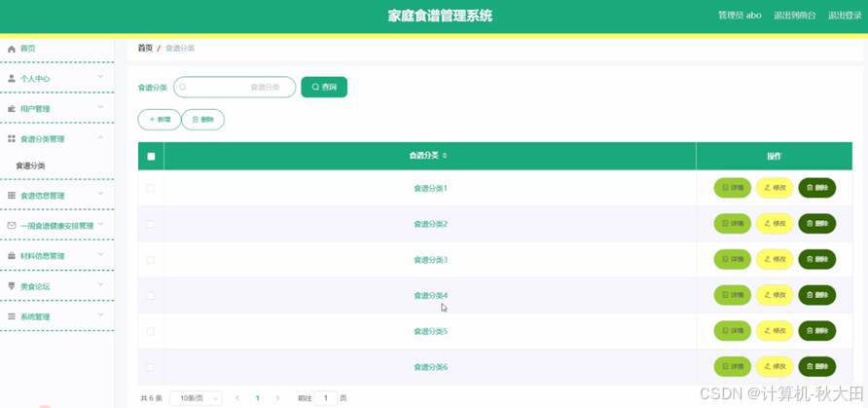The image size is (868, 408).
Task: Click 管理员 abo in the header
Action: [x=740, y=16]
